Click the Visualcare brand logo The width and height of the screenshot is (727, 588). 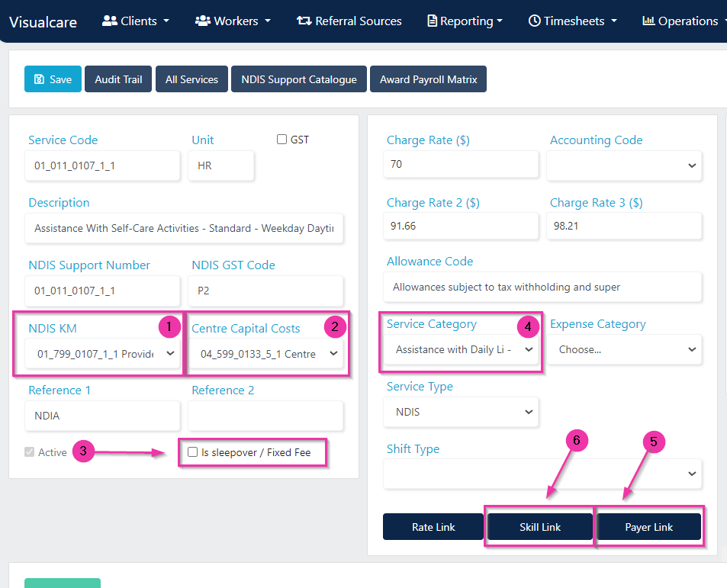[x=43, y=22]
